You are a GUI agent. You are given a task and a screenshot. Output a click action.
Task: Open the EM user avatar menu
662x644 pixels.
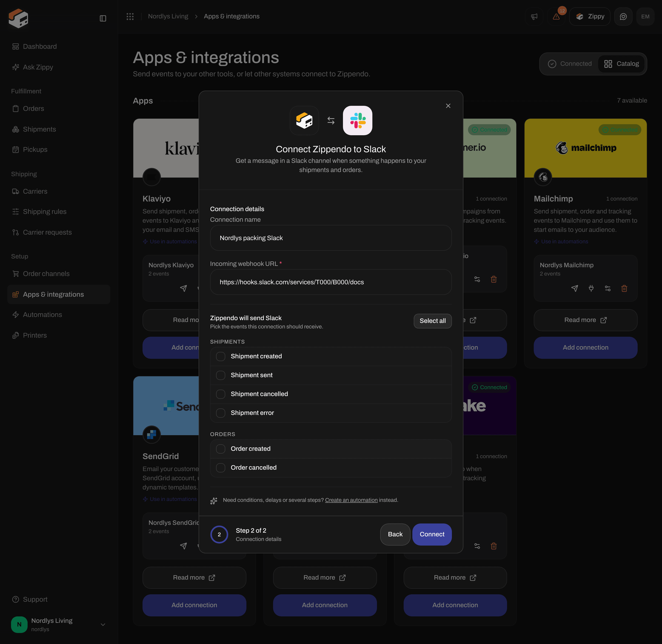tap(645, 17)
